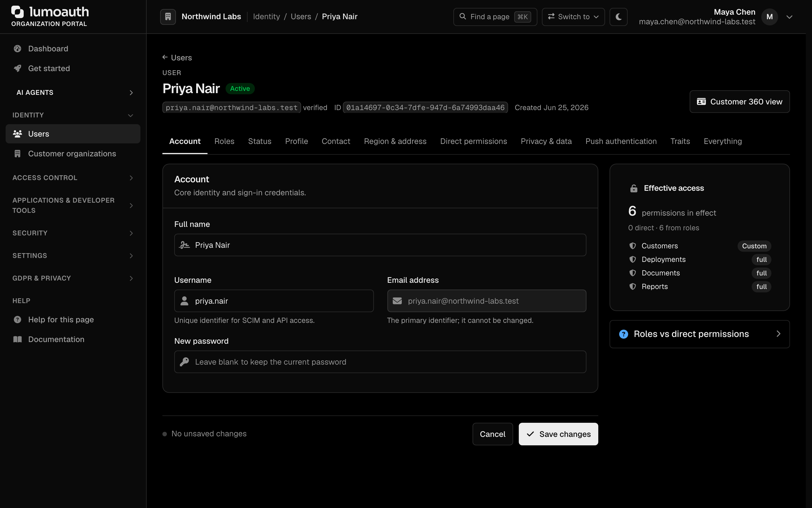Screen dimensions: 812x508
Task: Click the Get started rocket icon
Action: point(17,68)
